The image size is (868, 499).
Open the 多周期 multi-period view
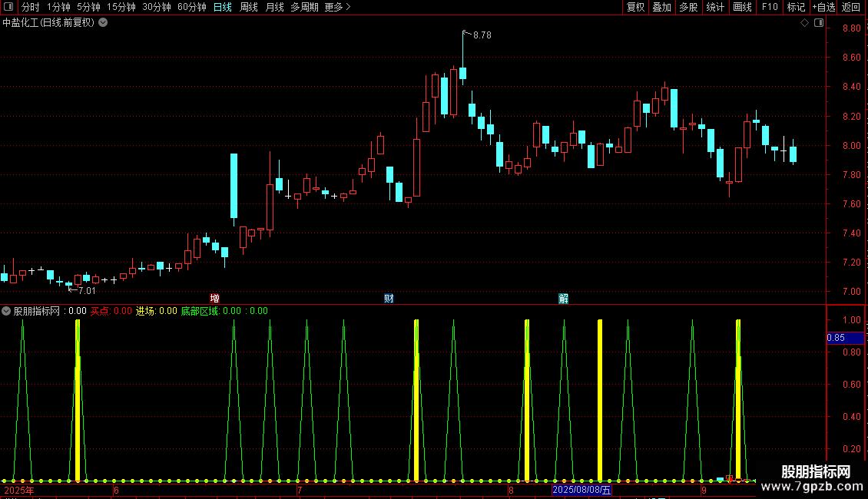coord(304,7)
